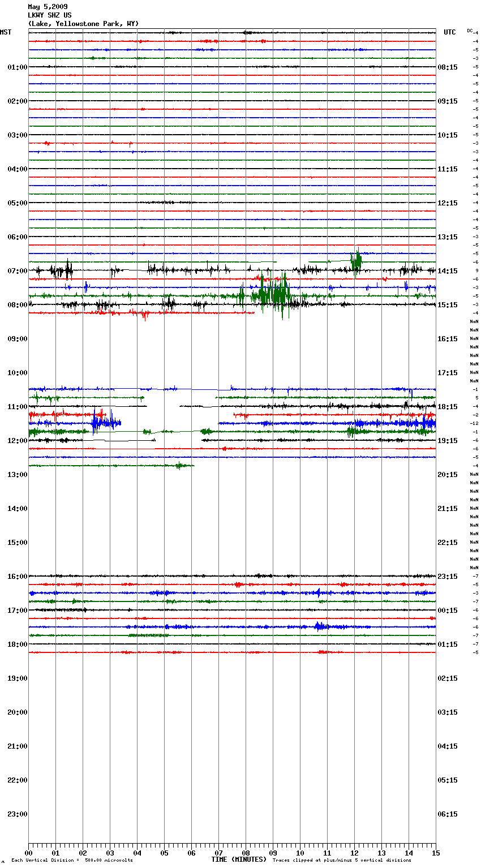Select the MST hour label '12:00'
The image size is (481, 868).
point(18,441)
